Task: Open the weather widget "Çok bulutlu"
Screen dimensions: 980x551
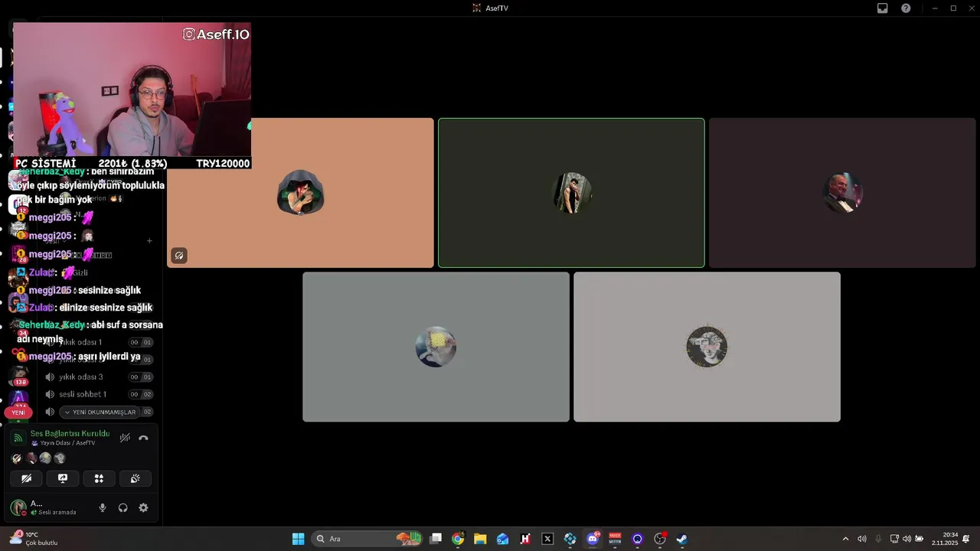Action: point(34,539)
